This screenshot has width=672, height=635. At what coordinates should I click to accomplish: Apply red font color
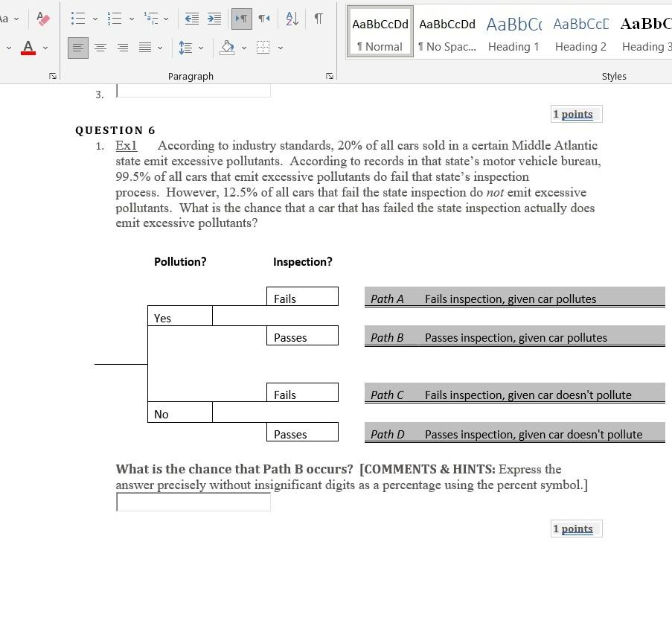click(28, 48)
